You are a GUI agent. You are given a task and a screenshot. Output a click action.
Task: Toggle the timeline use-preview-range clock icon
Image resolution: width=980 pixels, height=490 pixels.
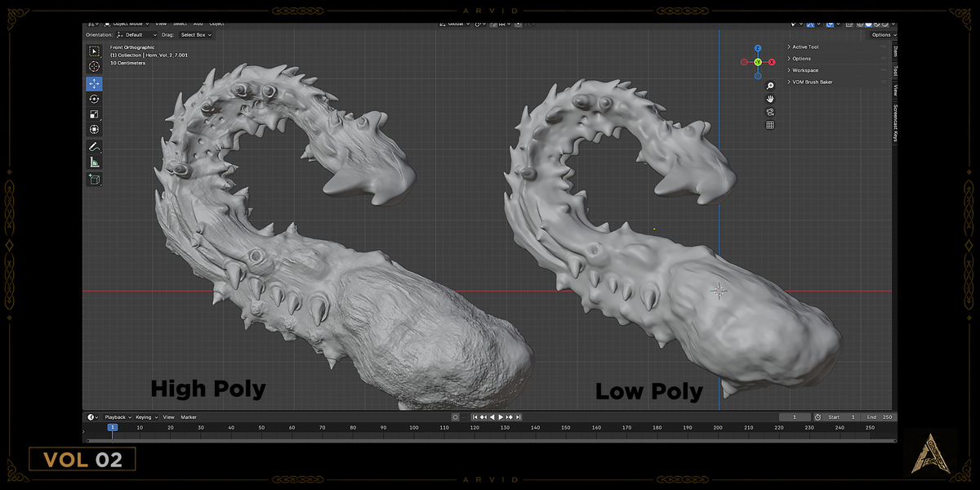[x=818, y=417]
